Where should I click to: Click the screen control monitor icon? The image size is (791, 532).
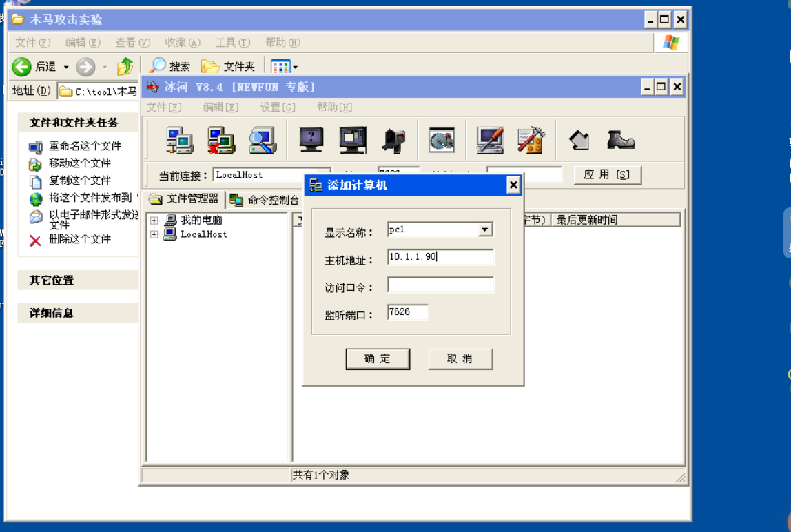click(x=353, y=140)
